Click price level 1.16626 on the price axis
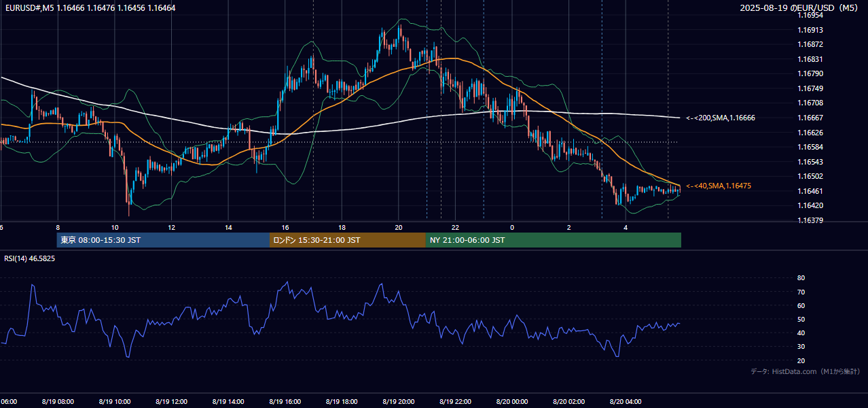This screenshot has width=868, height=408. coord(810,133)
